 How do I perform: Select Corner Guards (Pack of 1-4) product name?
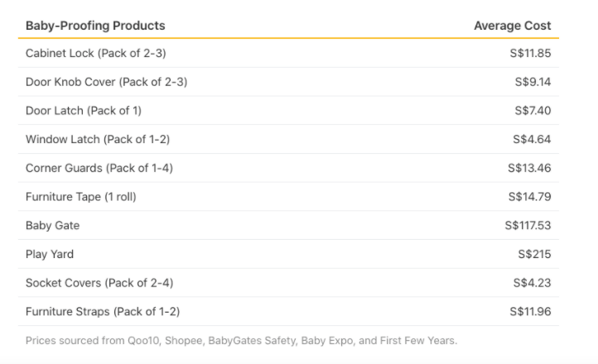click(x=99, y=168)
